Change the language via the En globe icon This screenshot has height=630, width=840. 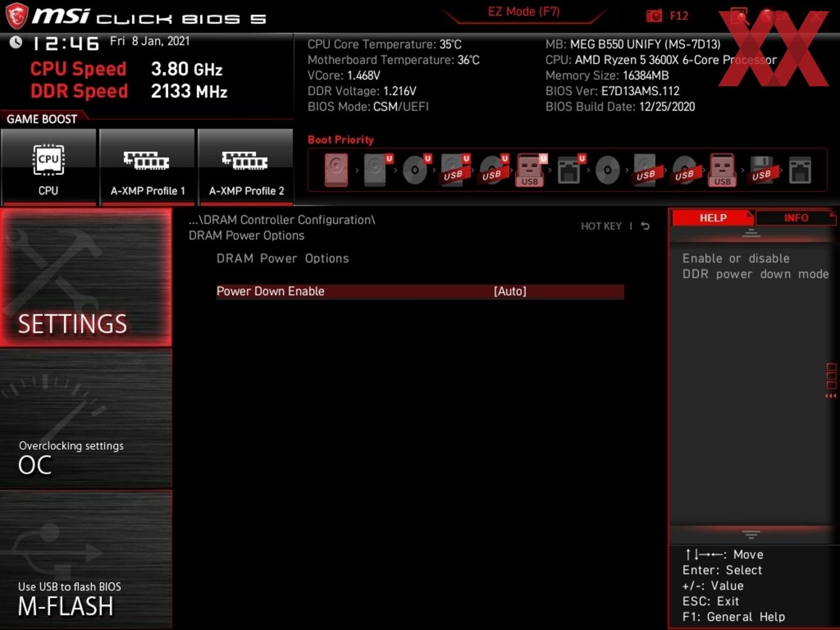tap(774, 16)
